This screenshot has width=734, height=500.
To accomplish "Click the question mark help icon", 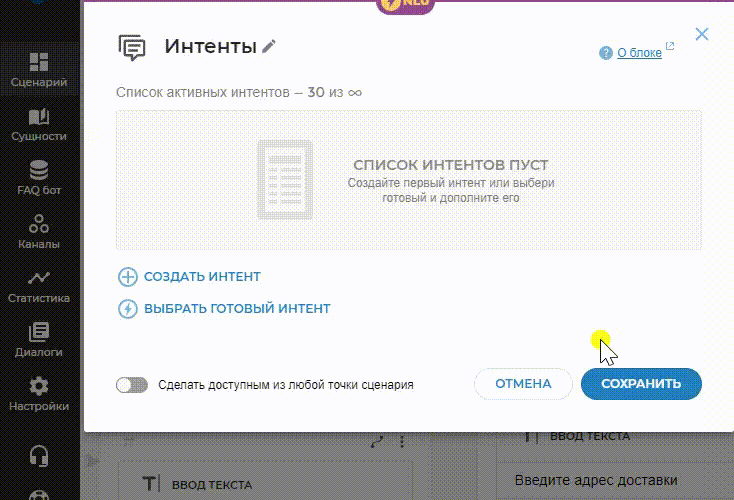I will (x=606, y=53).
